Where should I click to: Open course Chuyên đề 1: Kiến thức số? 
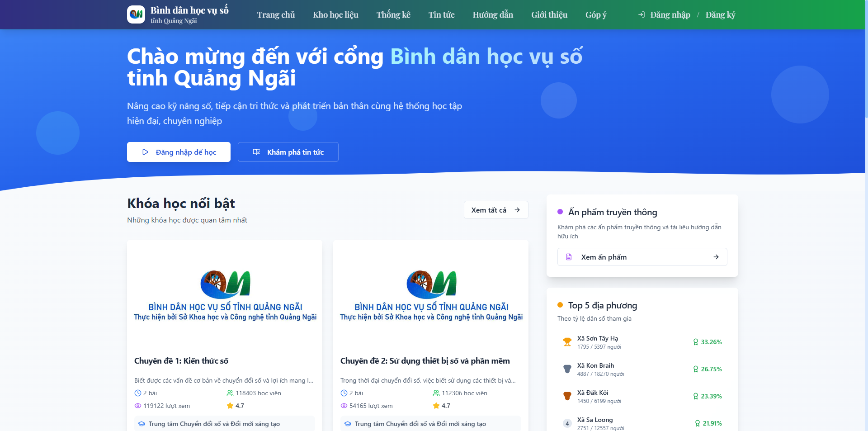pyautogui.click(x=181, y=361)
